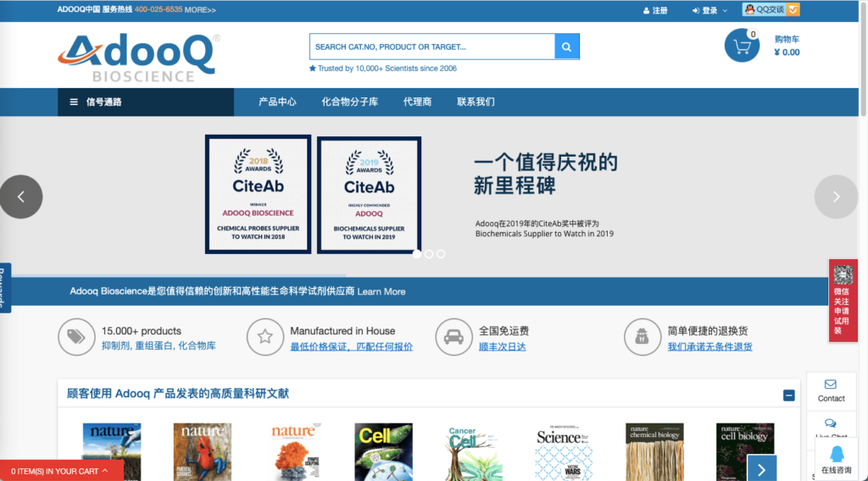Click the 注册 register link
868x481 pixels.
click(655, 10)
